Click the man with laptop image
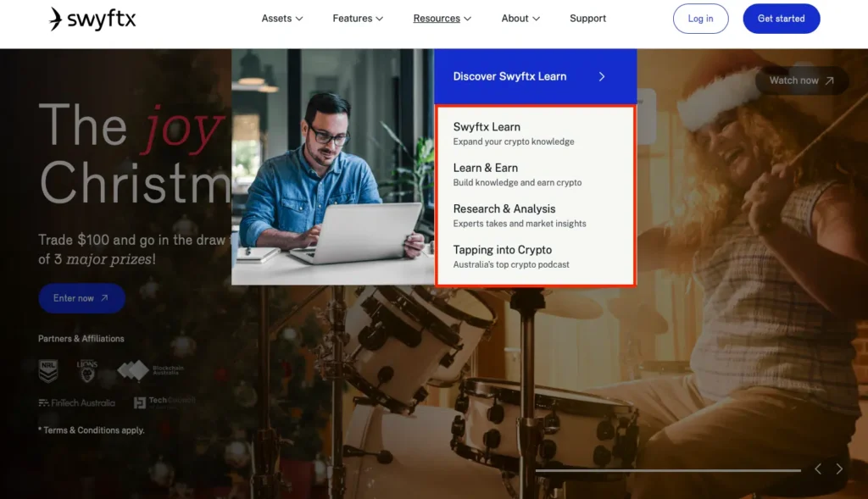Viewport: 868px width, 499px height. point(332,167)
